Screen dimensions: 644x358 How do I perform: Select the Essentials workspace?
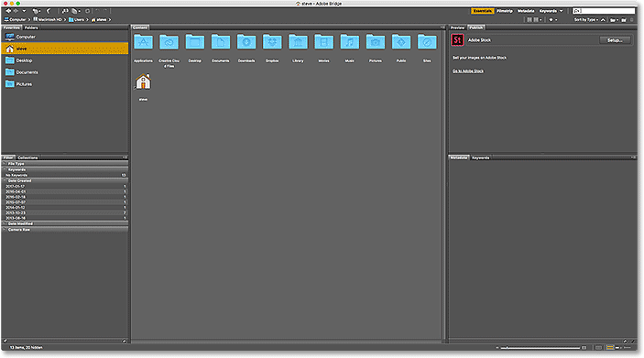point(482,11)
